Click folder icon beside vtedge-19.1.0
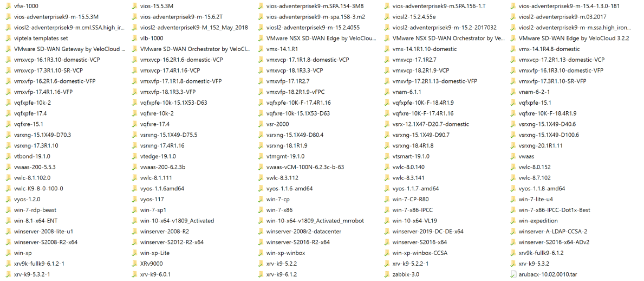 coord(135,156)
